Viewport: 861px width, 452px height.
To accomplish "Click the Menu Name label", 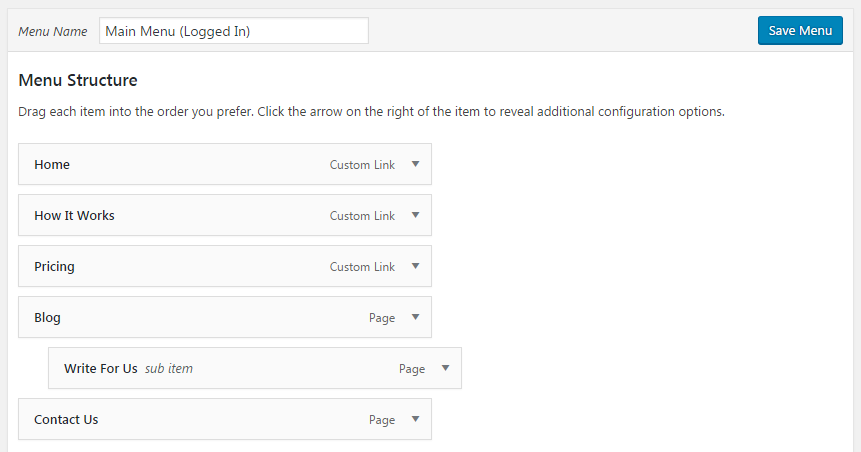I will (x=53, y=32).
